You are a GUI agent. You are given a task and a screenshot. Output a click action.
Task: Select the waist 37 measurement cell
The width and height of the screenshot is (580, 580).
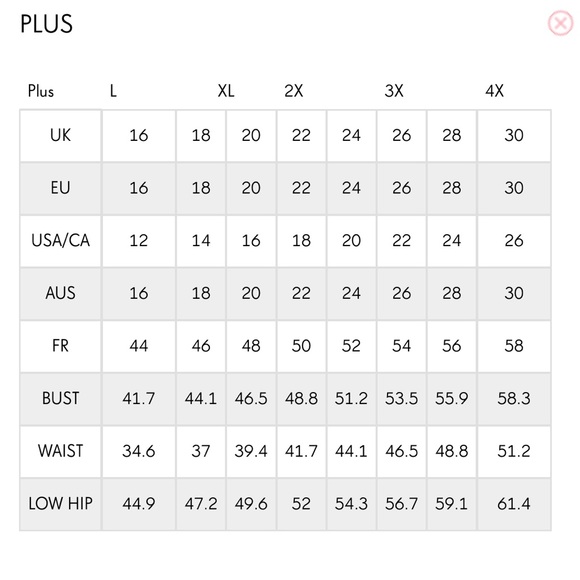201,451
